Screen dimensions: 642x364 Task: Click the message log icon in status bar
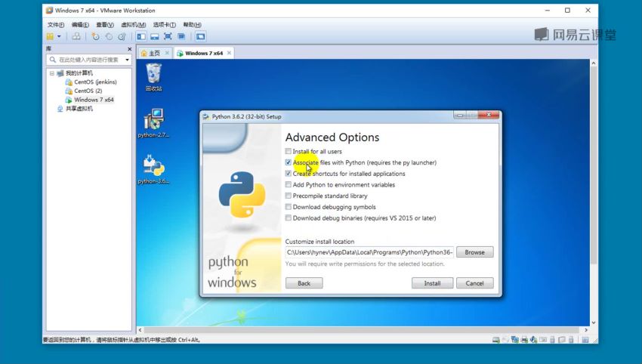(x=585, y=340)
